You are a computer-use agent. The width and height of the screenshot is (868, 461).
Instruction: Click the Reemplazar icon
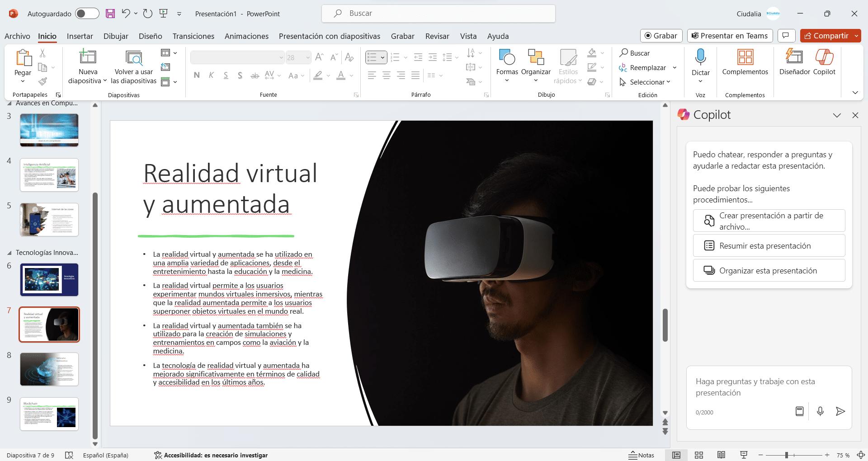623,67
